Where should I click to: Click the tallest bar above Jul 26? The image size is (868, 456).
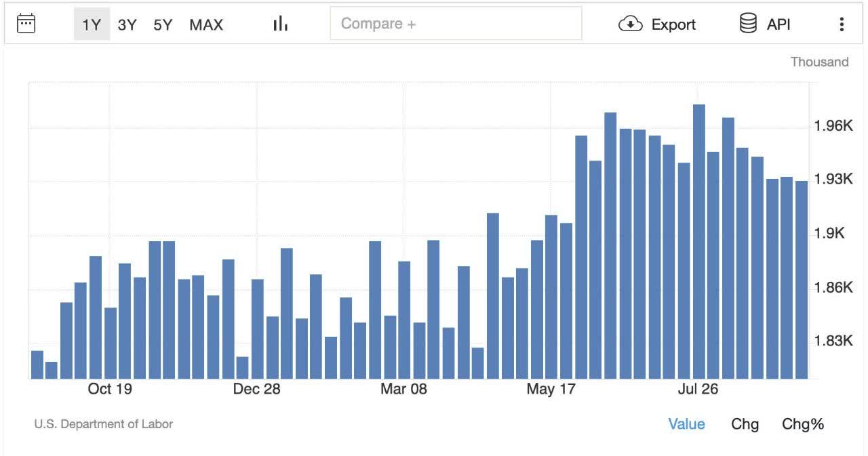699,241
